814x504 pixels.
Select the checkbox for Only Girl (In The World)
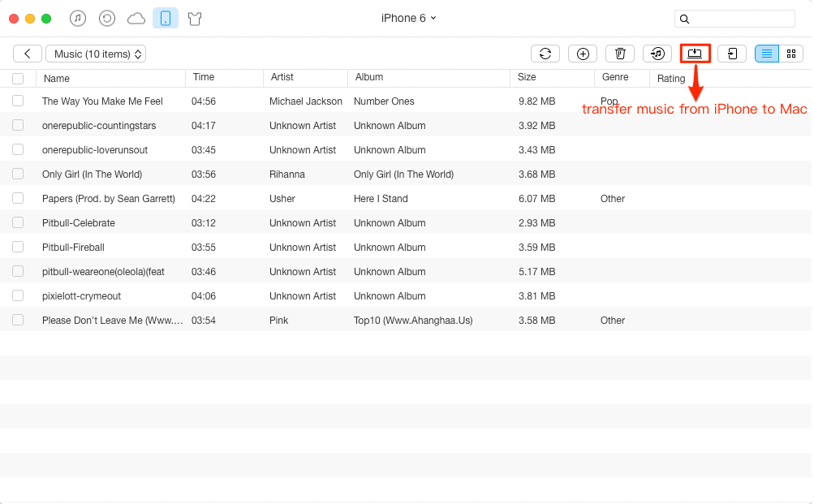[x=18, y=174]
